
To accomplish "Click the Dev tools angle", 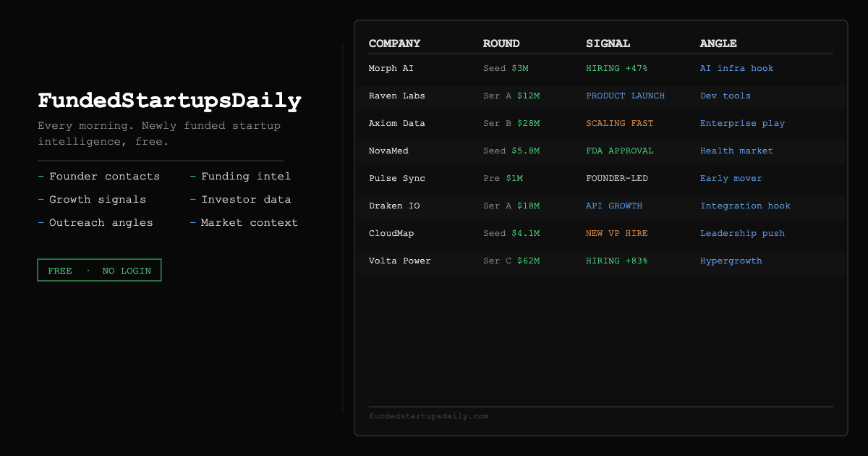I will 726,96.
